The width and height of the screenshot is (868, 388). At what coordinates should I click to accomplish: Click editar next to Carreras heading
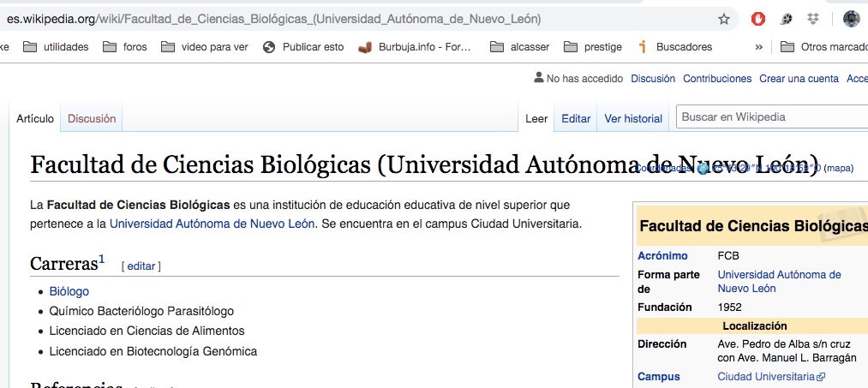[x=141, y=266]
